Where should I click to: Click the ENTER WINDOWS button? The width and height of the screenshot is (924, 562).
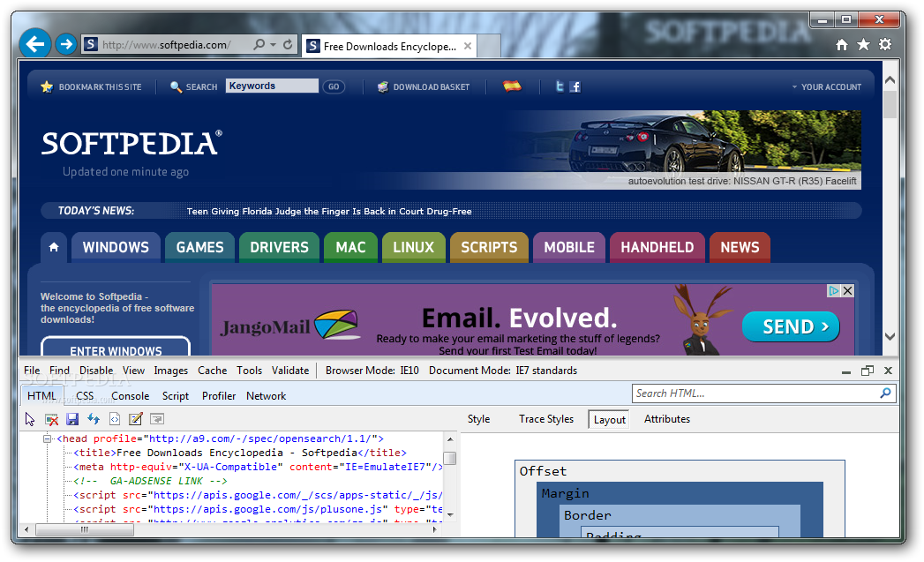[x=116, y=348]
